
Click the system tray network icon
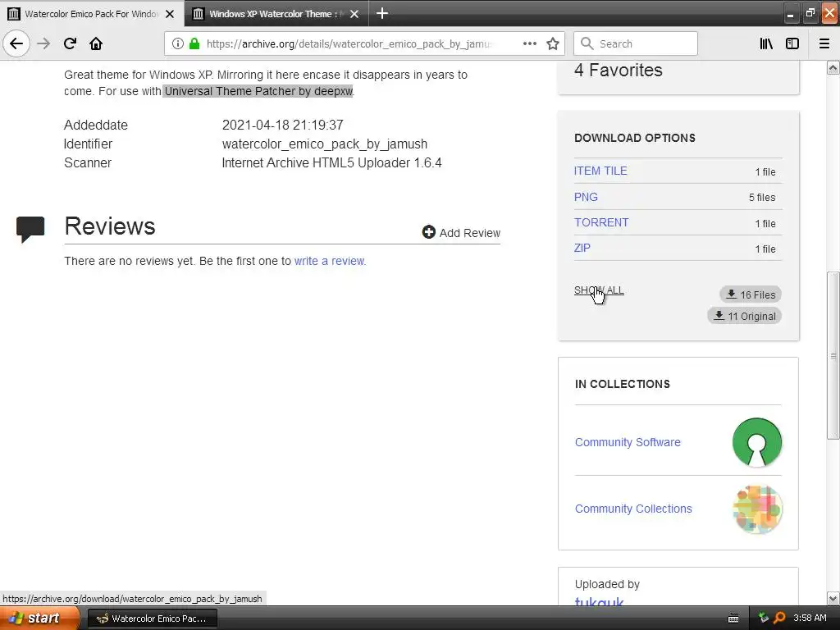click(764, 618)
